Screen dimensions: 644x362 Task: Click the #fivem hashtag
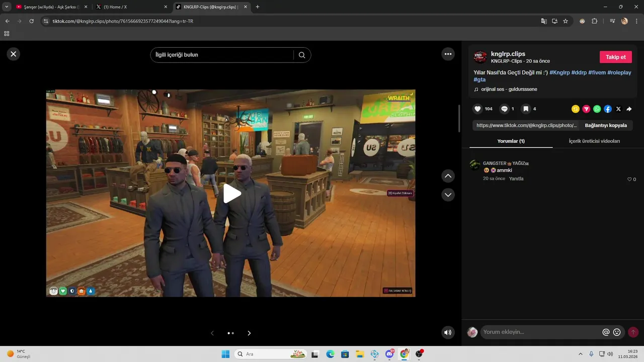point(597,72)
